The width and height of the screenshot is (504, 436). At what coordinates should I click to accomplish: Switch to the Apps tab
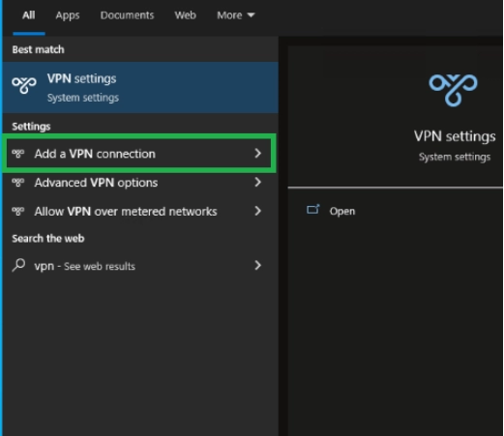[68, 15]
